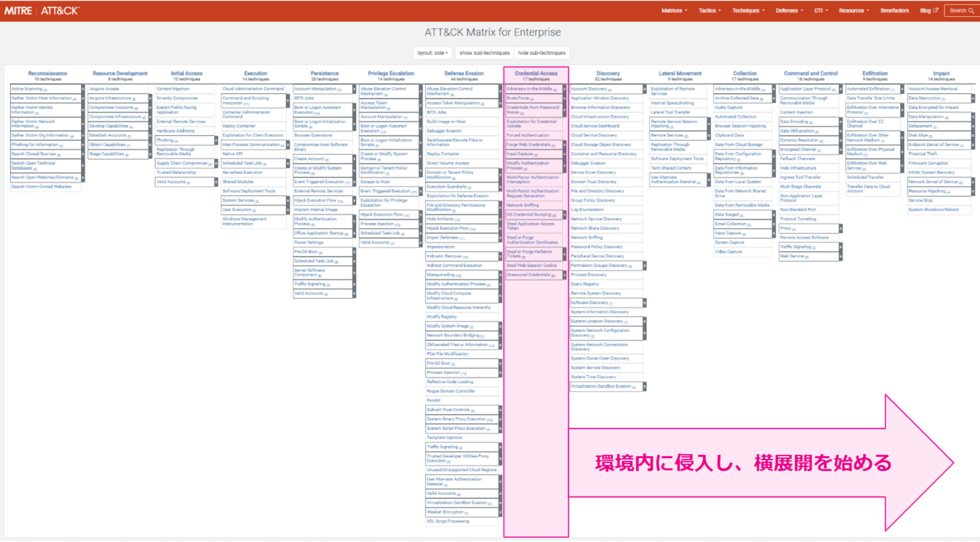The height and width of the screenshot is (542, 980).
Task: Open XSL Script Processing technique
Action: point(448,521)
